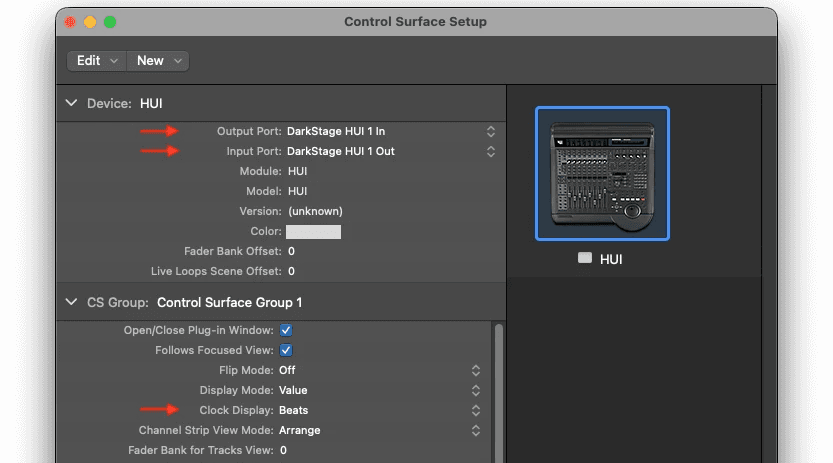Click the Clock Display Beats value
This screenshot has width=833, height=463.
(x=293, y=410)
